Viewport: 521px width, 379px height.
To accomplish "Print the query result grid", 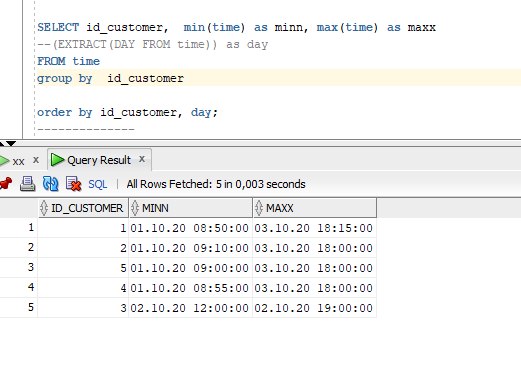I will click(28, 184).
